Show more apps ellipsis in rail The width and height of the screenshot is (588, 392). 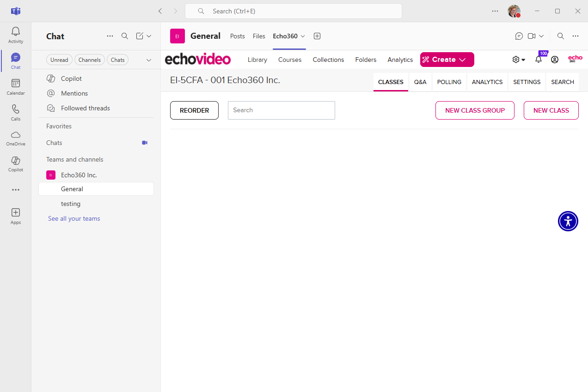coord(16,190)
